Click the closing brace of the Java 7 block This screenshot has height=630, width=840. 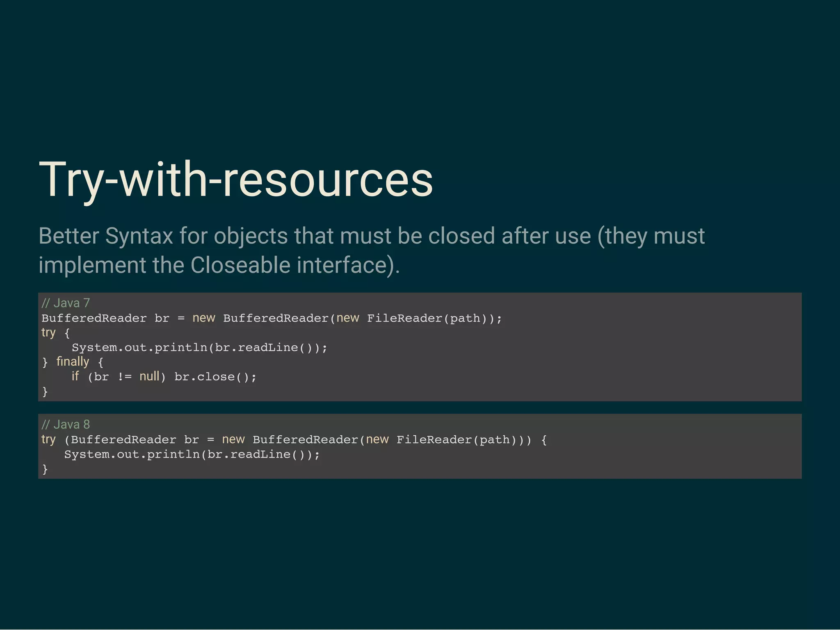(45, 391)
